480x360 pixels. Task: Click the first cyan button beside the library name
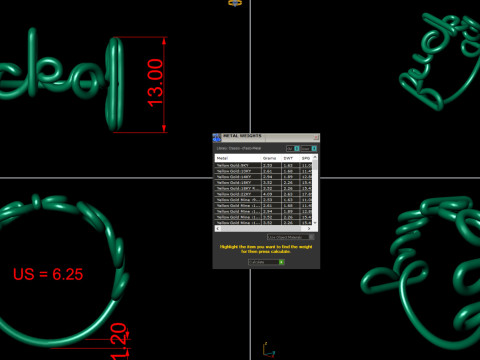point(297,148)
